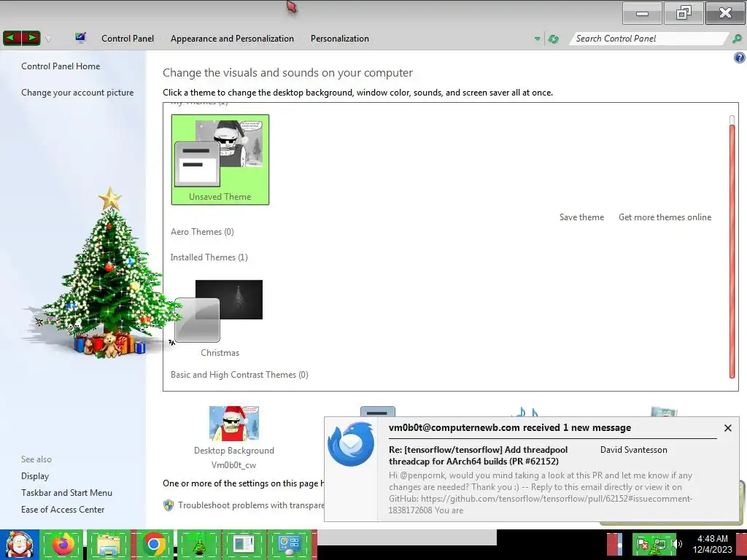Open the Appearance and Personalization breadcrumb
Image resolution: width=747 pixels, height=560 pixels.
click(232, 39)
